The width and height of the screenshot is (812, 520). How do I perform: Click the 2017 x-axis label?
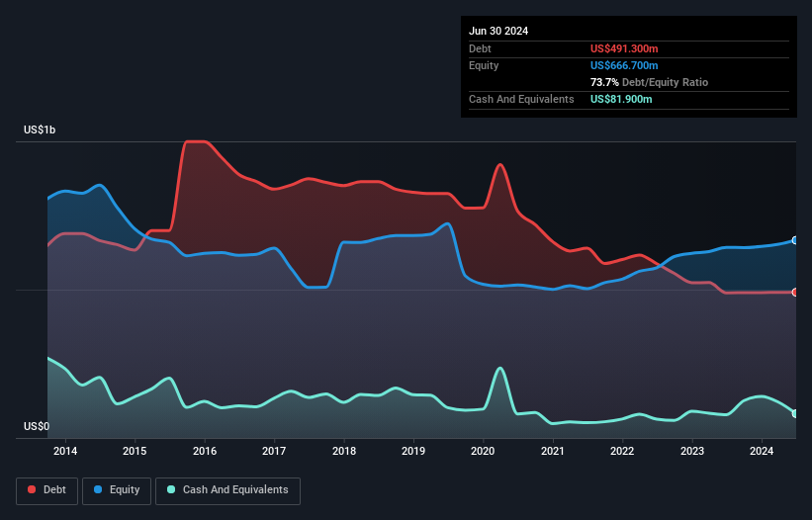pyautogui.click(x=274, y=451)
